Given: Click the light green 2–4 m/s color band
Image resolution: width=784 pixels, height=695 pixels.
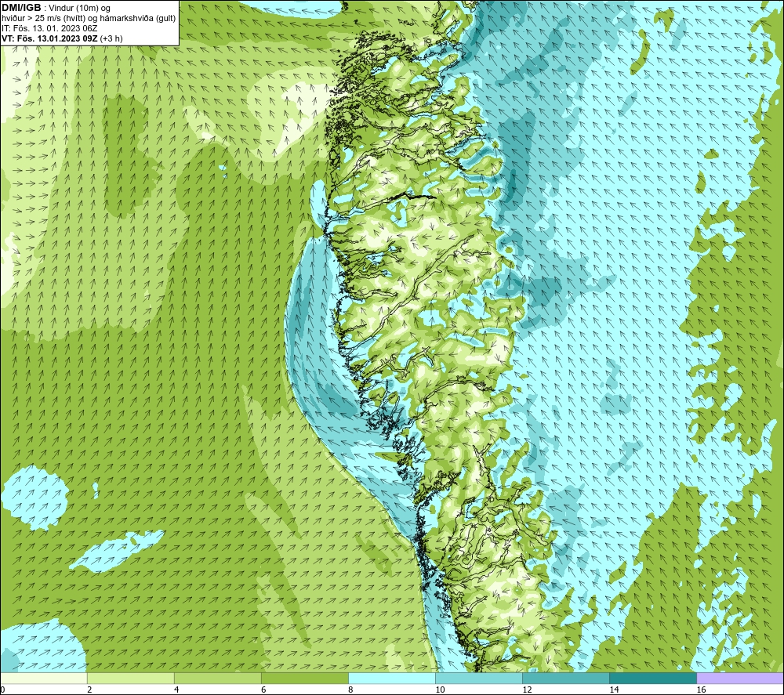Looking at the screenshot, I should coord(130,678).
